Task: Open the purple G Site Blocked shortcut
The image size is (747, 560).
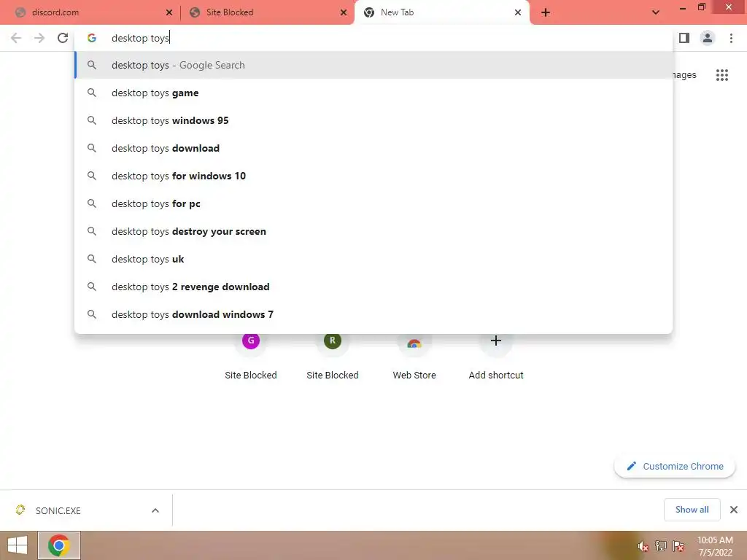Action: click(x=251, y=357)
